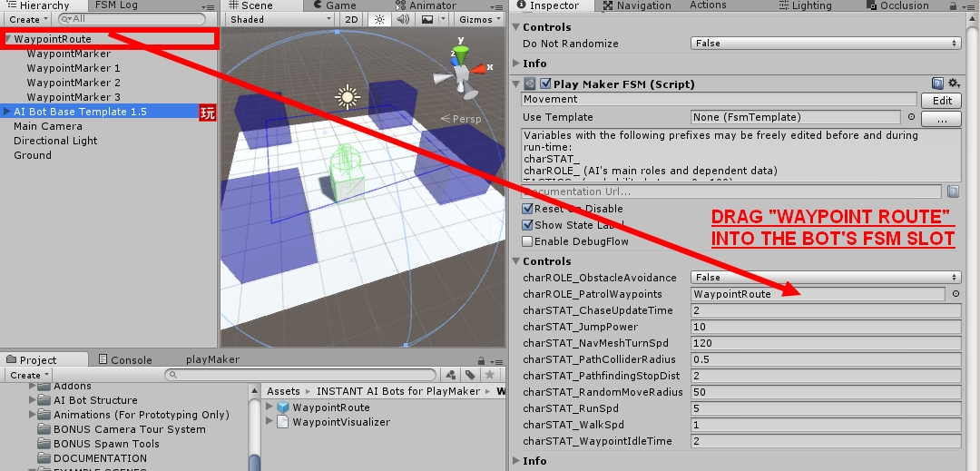Viewport: 980px width, 471px height.
Task: Open charROLE_ObstacleAvoidance dropdown
Action: (x=826, y=278)
